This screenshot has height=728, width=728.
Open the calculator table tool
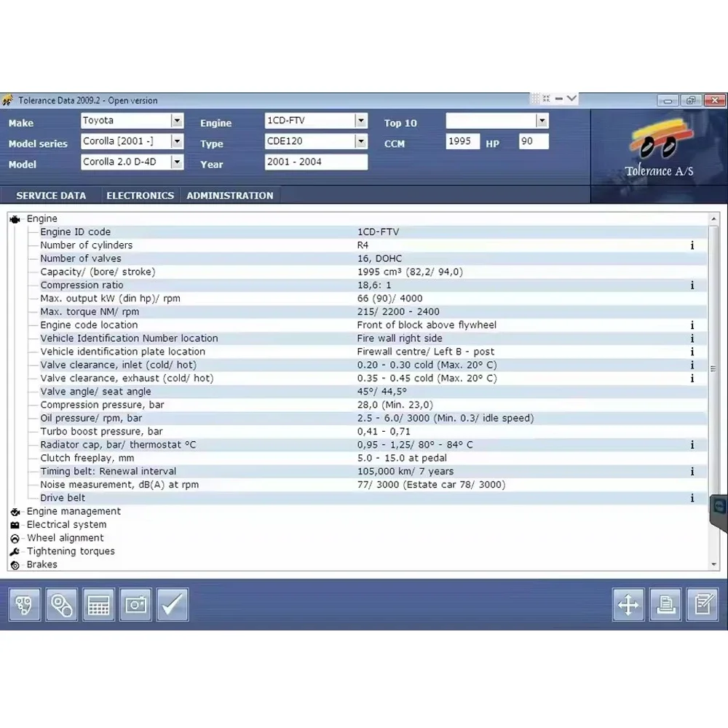coord(98,604)
